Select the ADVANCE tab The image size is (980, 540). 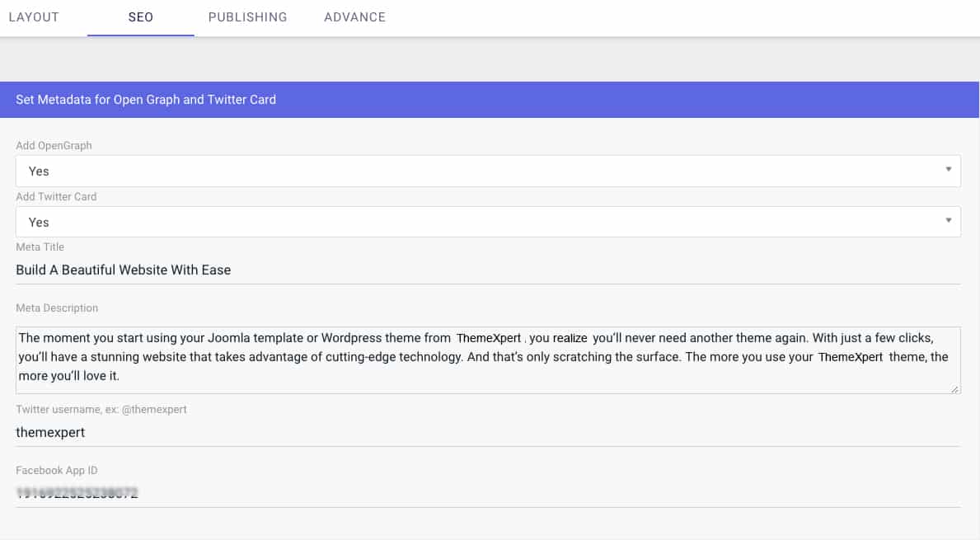click(x=354, y=16)
